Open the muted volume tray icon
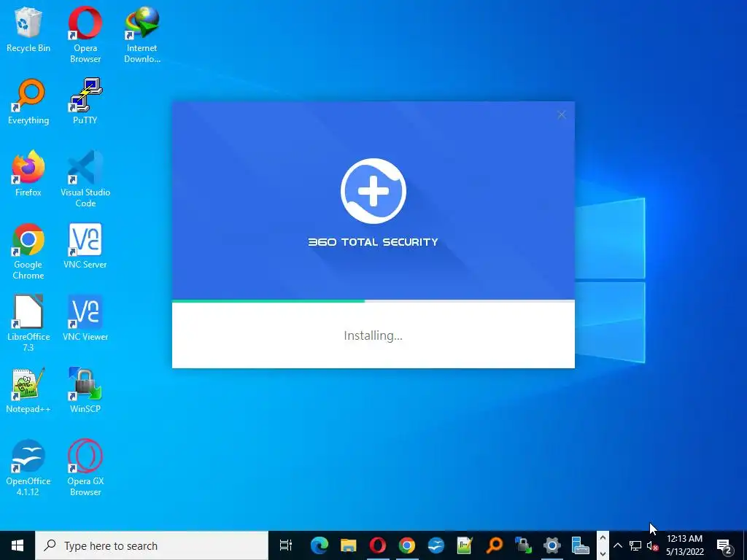747x560 pixels. point(652,545)
